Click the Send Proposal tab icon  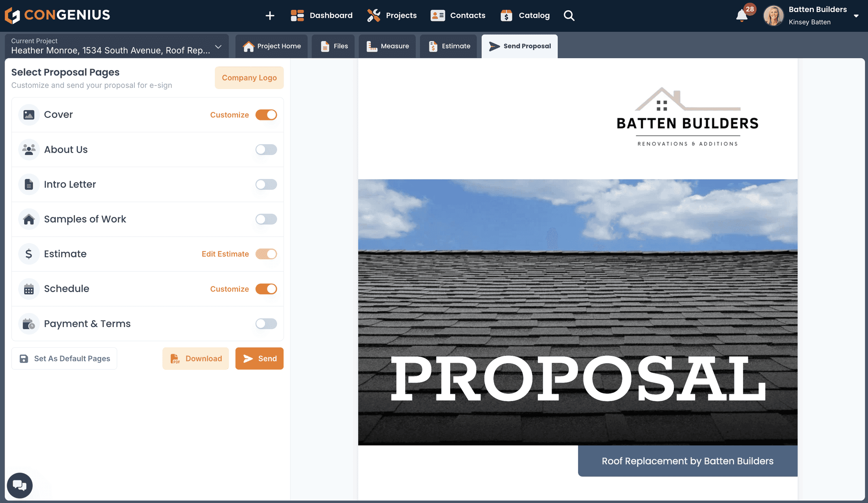click(x=493, y=46)
